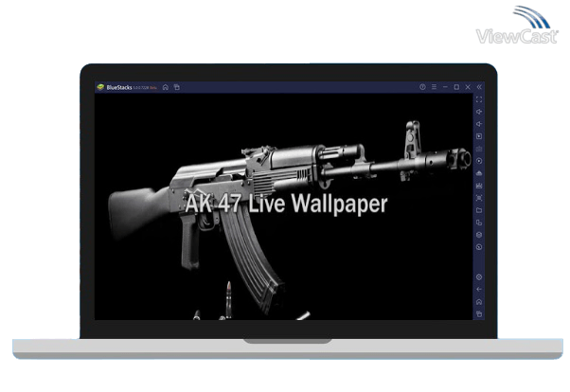The image size is (570, 392).
Task: Go to Android home via the bottom sidebar icon
Action: (479, 302)
